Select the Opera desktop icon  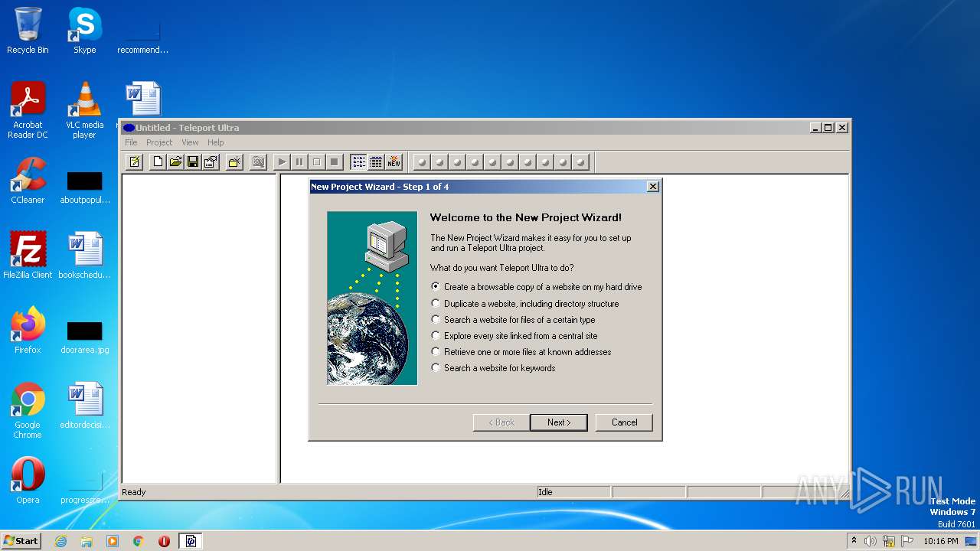(28, 481)
